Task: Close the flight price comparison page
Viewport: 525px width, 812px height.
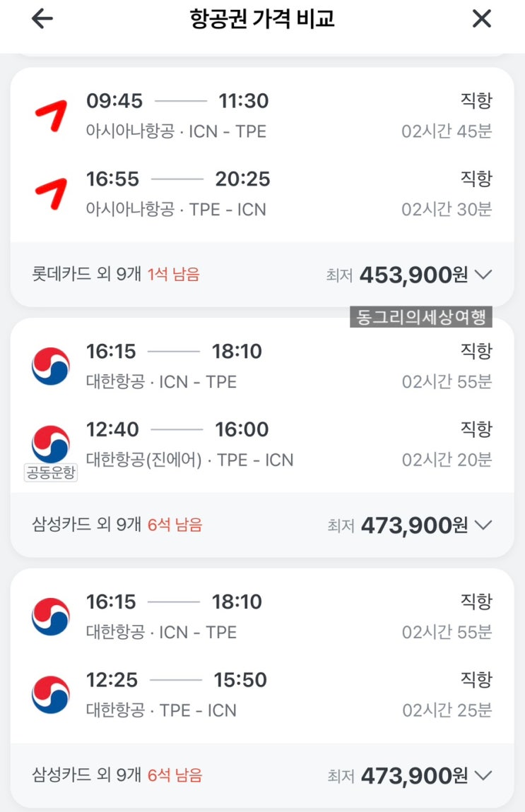Action: [x=481, y=19]
